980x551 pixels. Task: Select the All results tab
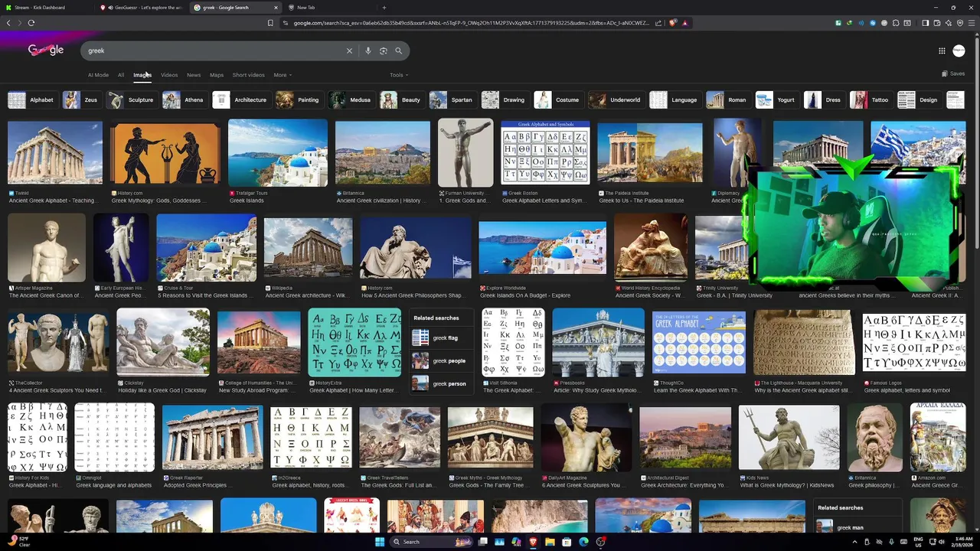pos(121,75)
